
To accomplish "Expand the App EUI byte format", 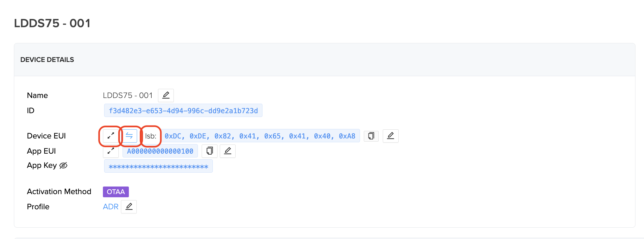I will point(110,151).
